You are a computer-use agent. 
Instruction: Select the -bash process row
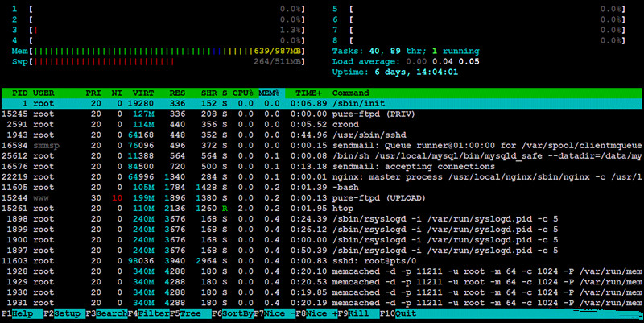click(x=321, y=188)
